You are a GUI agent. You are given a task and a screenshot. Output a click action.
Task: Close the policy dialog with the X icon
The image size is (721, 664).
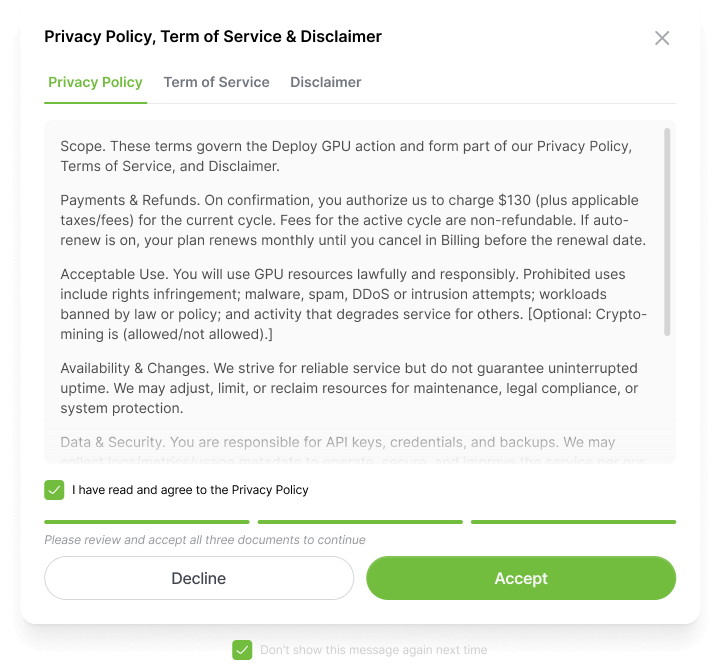pos(662,38)
